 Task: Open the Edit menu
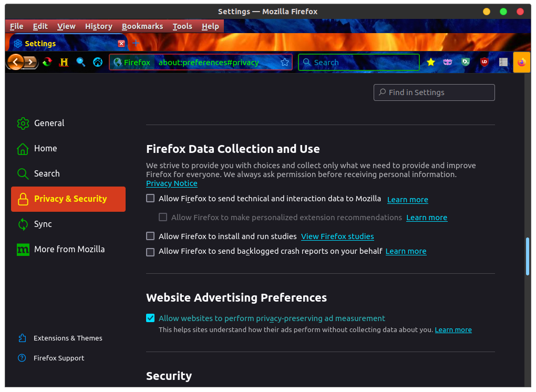tap(40, 26)
